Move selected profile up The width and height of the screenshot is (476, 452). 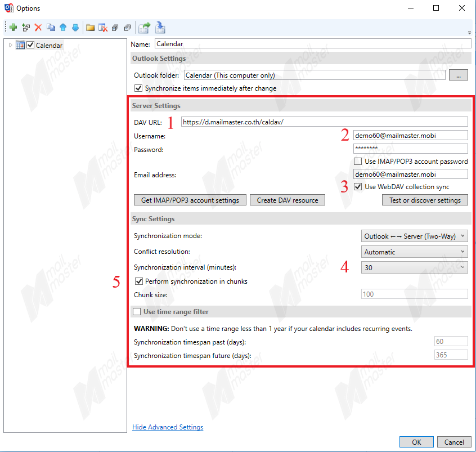[63, 28]
